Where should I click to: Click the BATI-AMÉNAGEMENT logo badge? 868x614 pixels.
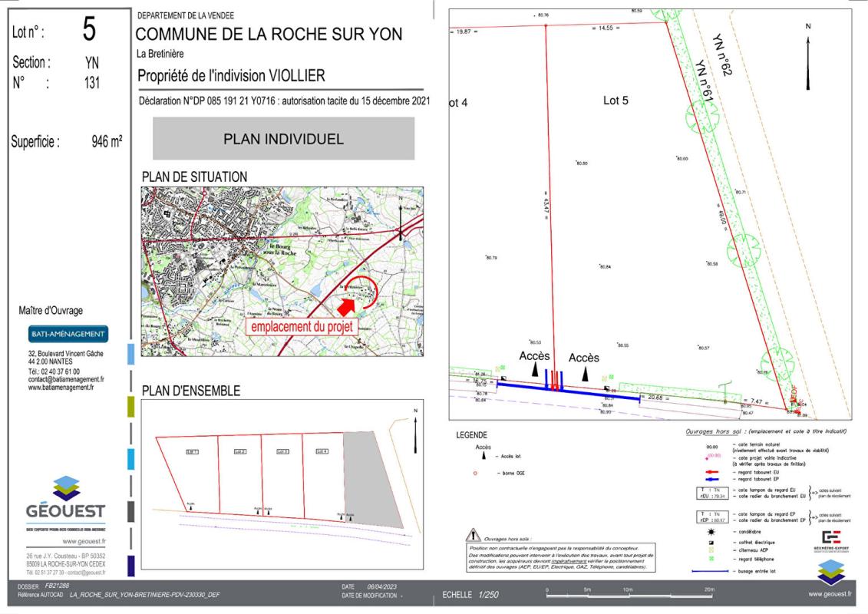[68, 335]
